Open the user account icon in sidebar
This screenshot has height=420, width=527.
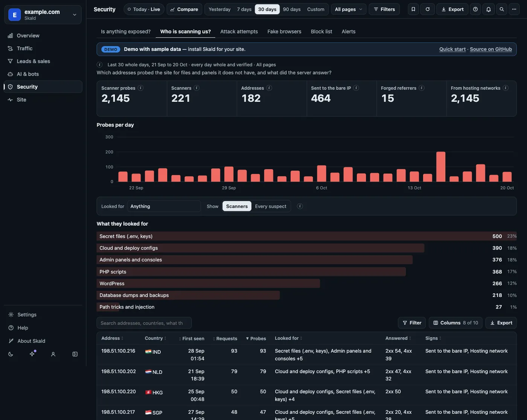pos(53,354)
